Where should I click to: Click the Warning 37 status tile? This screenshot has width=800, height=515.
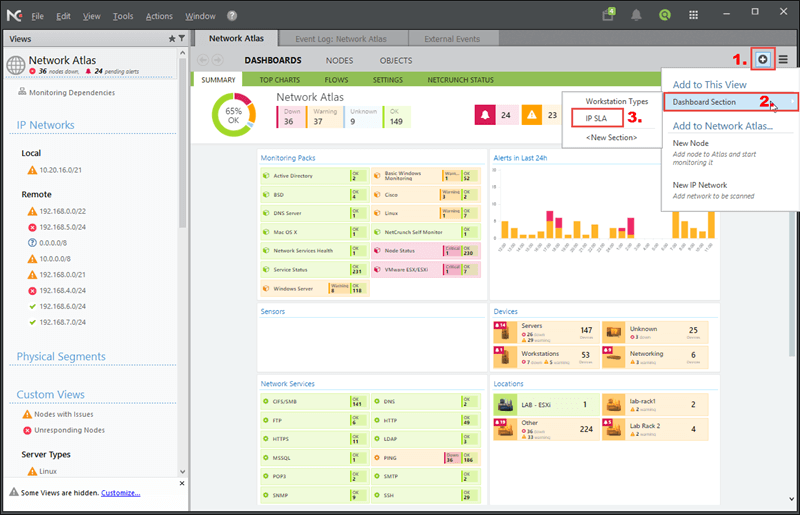[324, 117]
